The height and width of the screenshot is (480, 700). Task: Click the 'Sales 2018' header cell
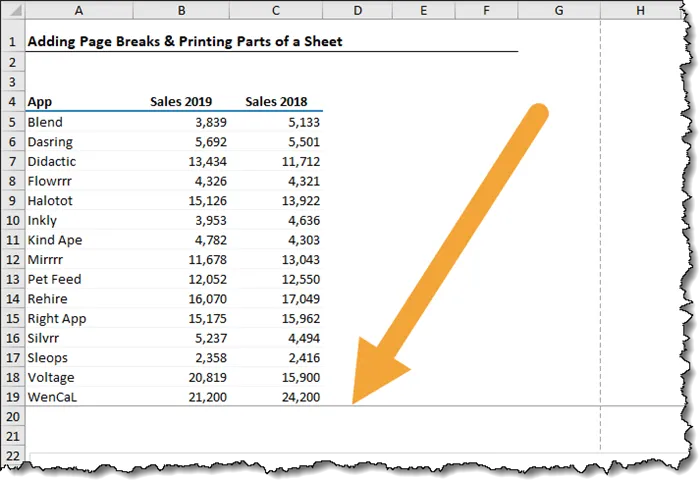coord(276,102)
